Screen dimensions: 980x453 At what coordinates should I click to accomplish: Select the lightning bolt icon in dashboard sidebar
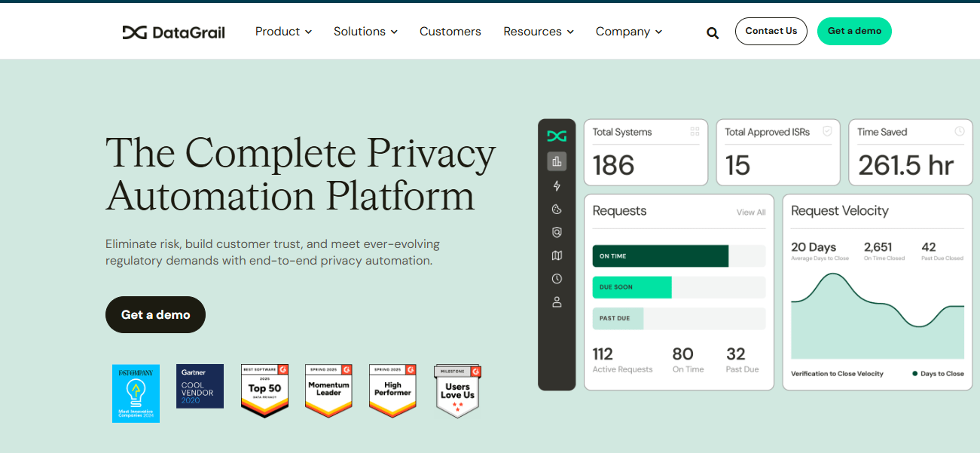[557, 185]
